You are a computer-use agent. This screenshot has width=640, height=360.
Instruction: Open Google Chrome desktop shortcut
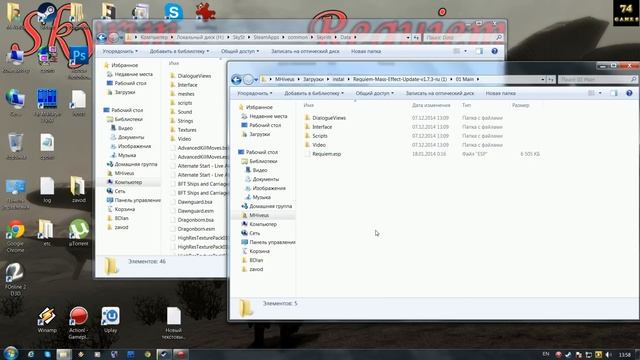pyautogui.click(x=15, y=237)
